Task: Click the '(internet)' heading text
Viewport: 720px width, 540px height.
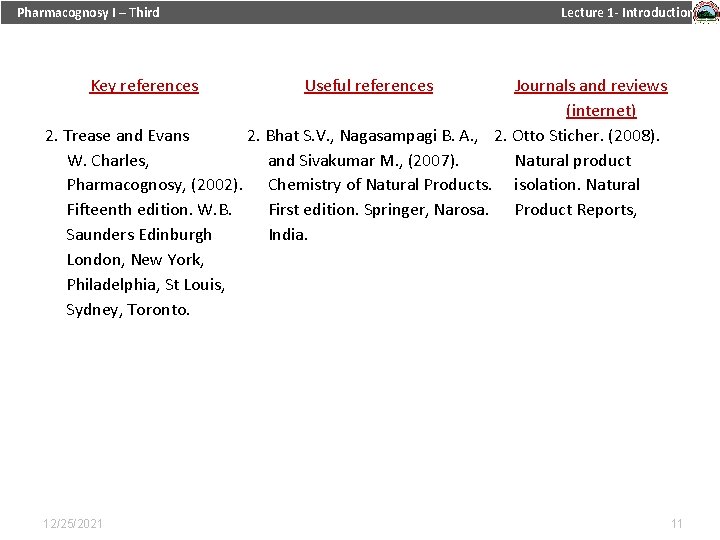Action: 601,111
